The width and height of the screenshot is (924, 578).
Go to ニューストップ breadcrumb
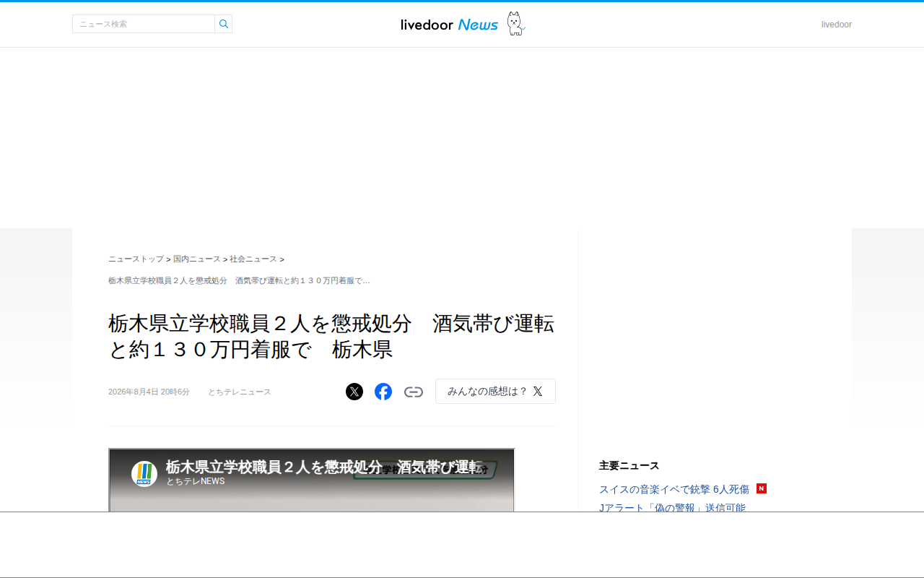tap(136, 259)
